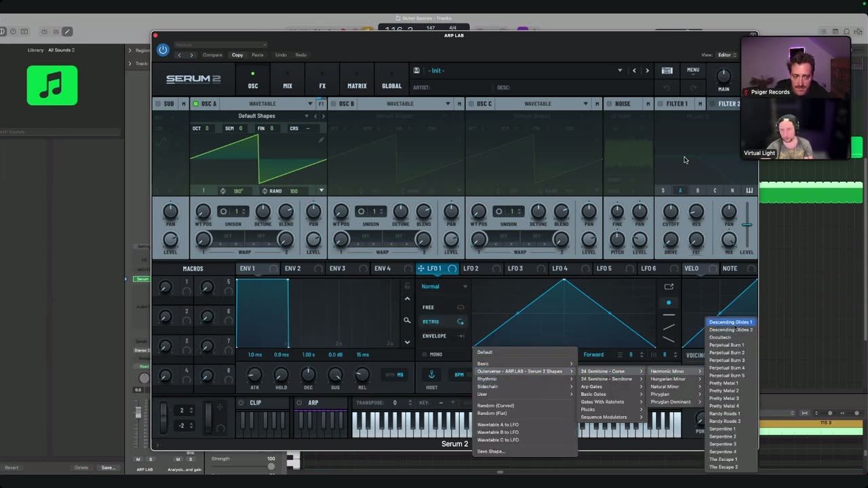
Task: Click the Revert button in library
Action: point(12,468)
